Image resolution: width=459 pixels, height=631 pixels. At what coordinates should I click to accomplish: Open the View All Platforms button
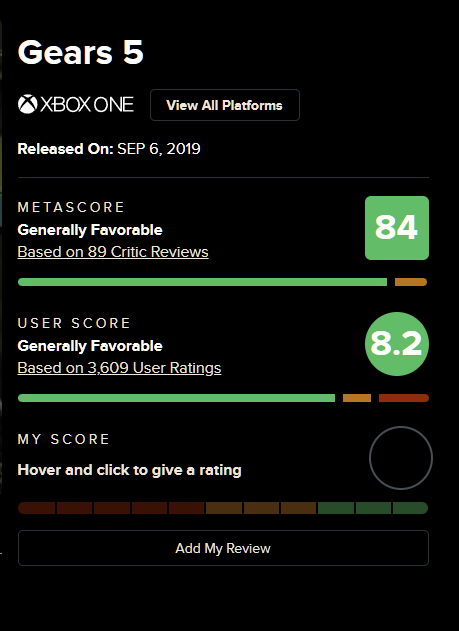coord(225,105)
